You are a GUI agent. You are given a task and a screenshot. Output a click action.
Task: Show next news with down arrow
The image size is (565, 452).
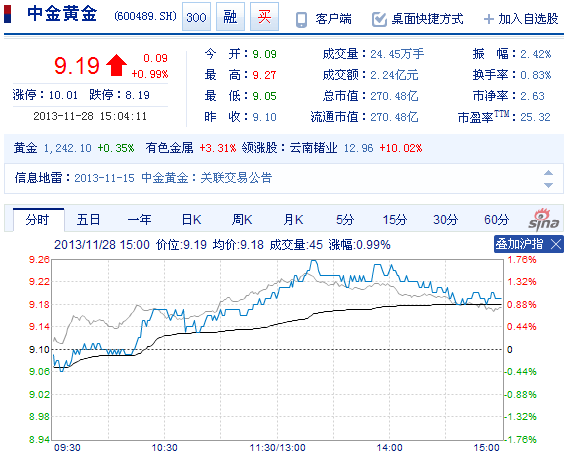[x=548, y=185]
